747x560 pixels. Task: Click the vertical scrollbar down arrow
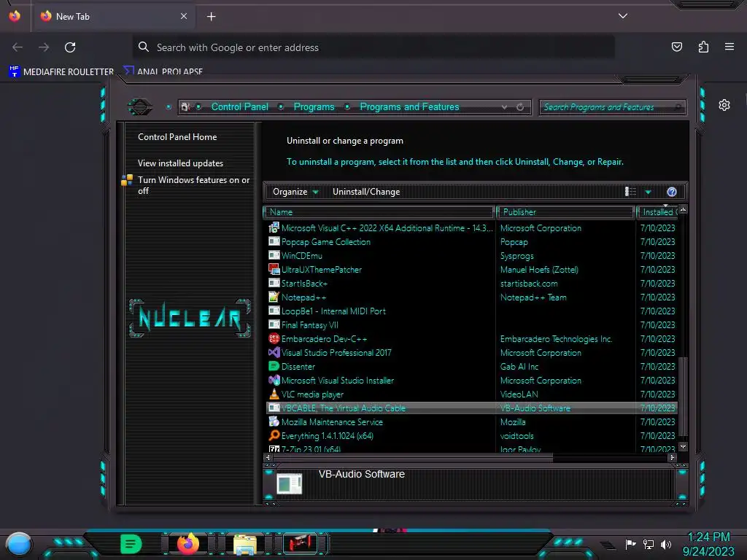pyautogui.click(x=683, y=447)
